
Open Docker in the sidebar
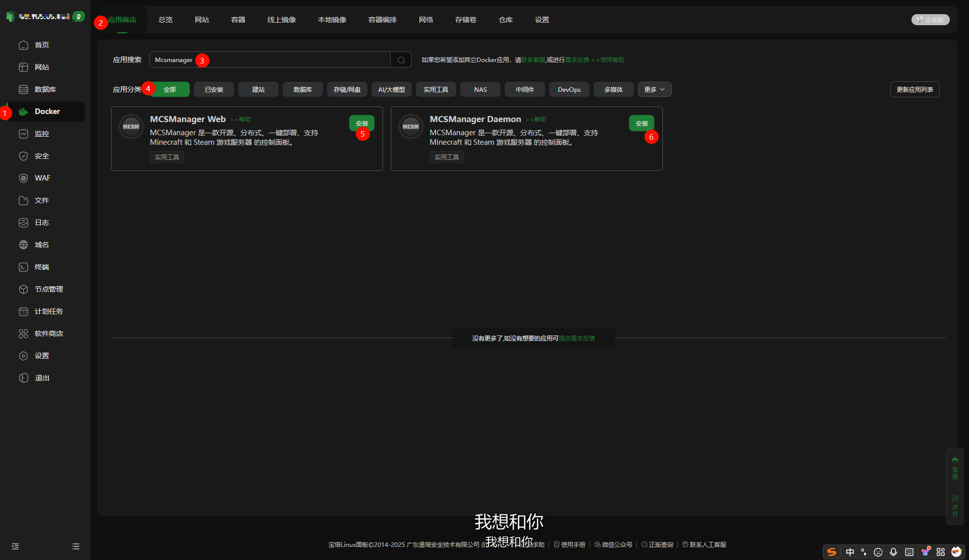pyautogui.click(x=46, y=111)
